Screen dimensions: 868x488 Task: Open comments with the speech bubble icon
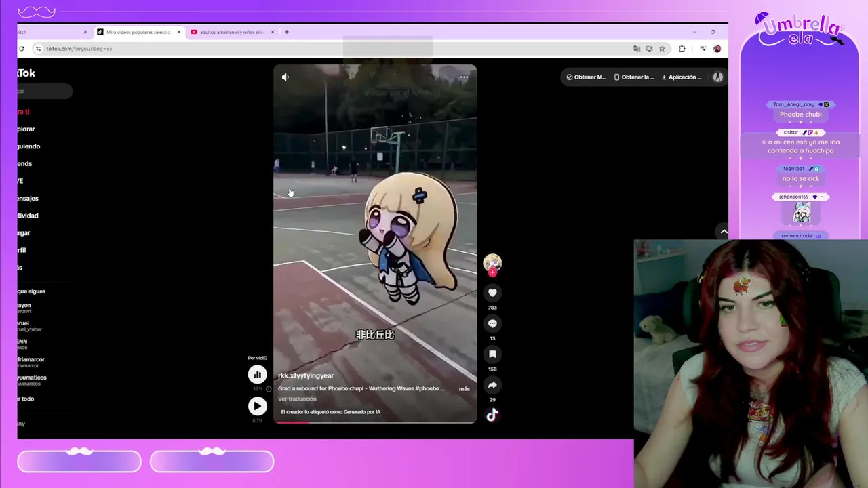click(x=492, y=323)
